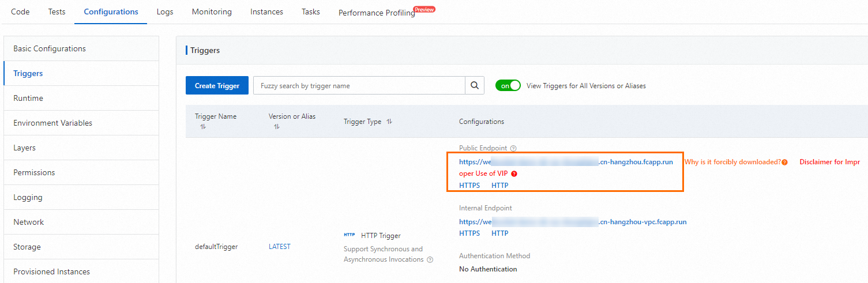Sort by Trigger Name arrows icon
Image resolution: width=868 pixels, height=283 pixels.
pos(202,127)
